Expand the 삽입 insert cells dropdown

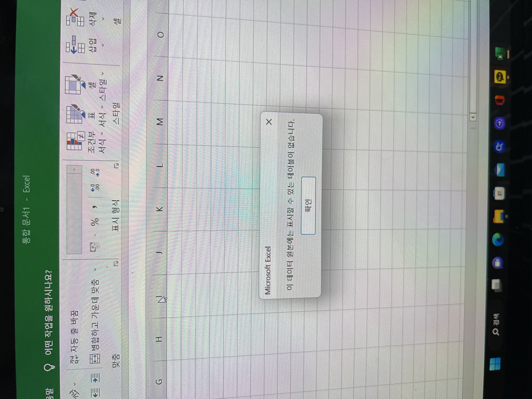[103, 45]
